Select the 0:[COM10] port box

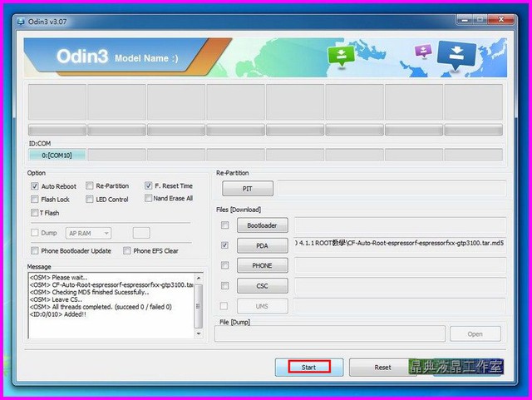click(x=57, y=155)
